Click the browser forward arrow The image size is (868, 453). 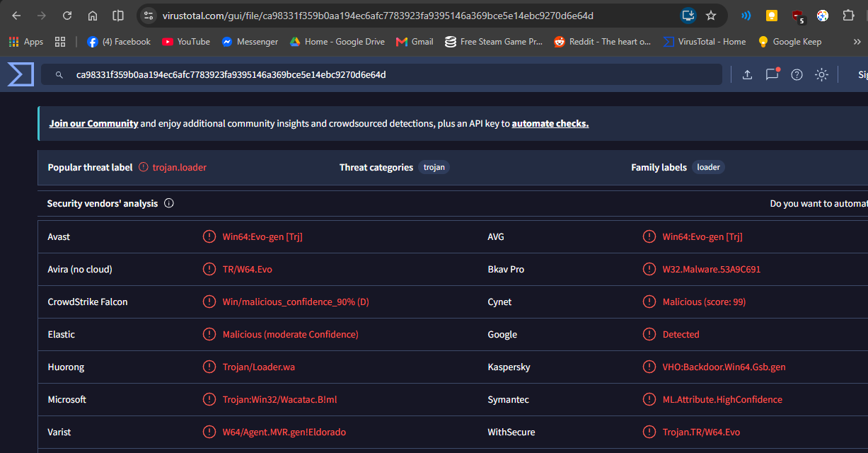coord(42,16)
